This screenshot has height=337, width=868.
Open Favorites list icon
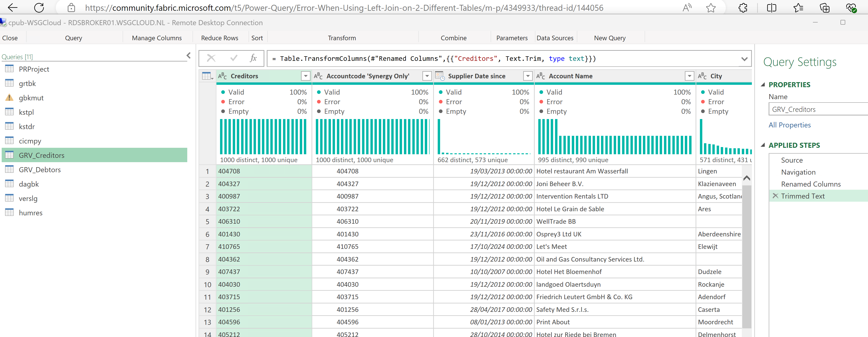tap(798, 7)
